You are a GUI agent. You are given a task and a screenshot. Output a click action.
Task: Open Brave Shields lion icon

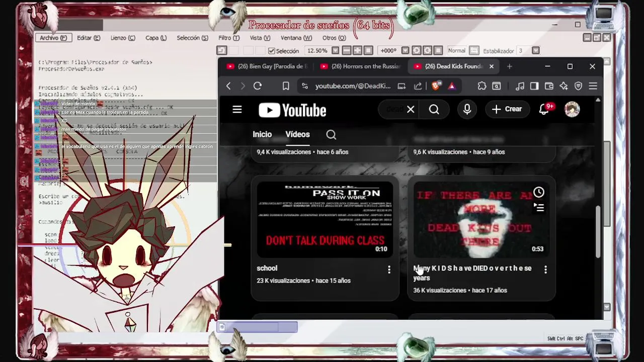436,86
